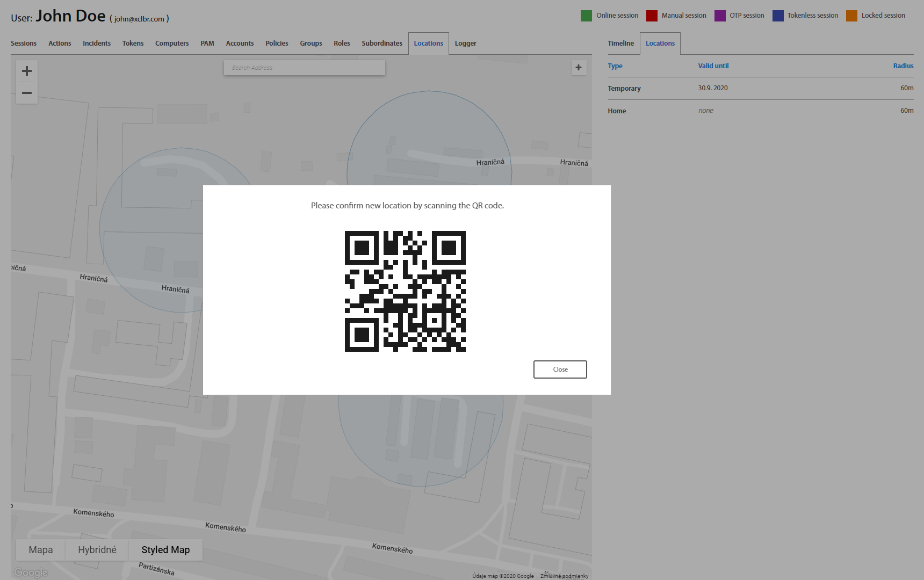Zoom out on the map
924x580 pixels.
pos(27,93)
